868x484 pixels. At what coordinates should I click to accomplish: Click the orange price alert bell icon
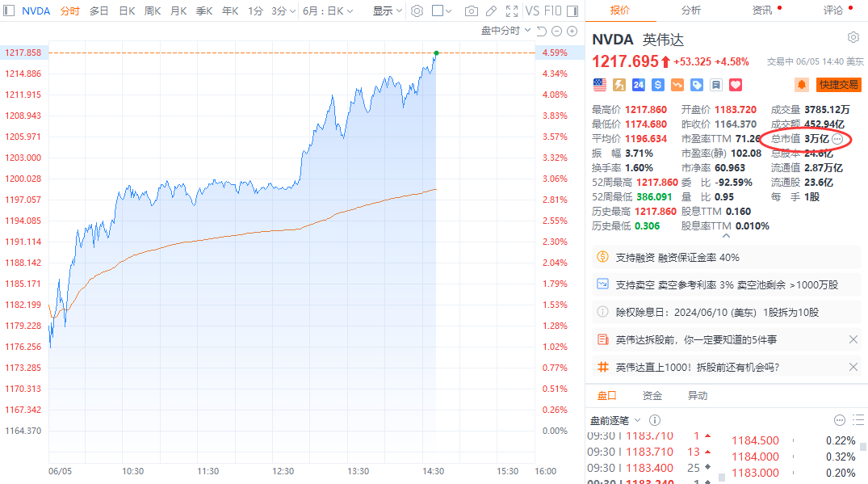(802, 84)
